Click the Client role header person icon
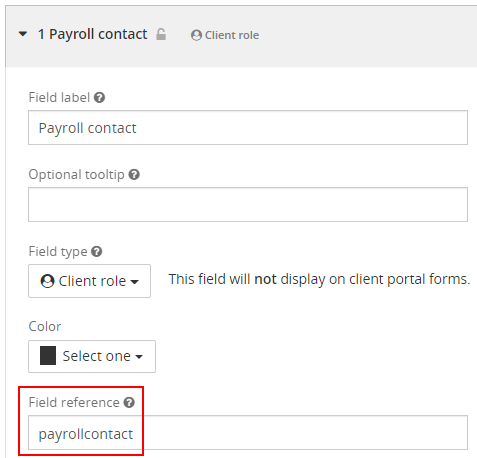 point(196,35)
